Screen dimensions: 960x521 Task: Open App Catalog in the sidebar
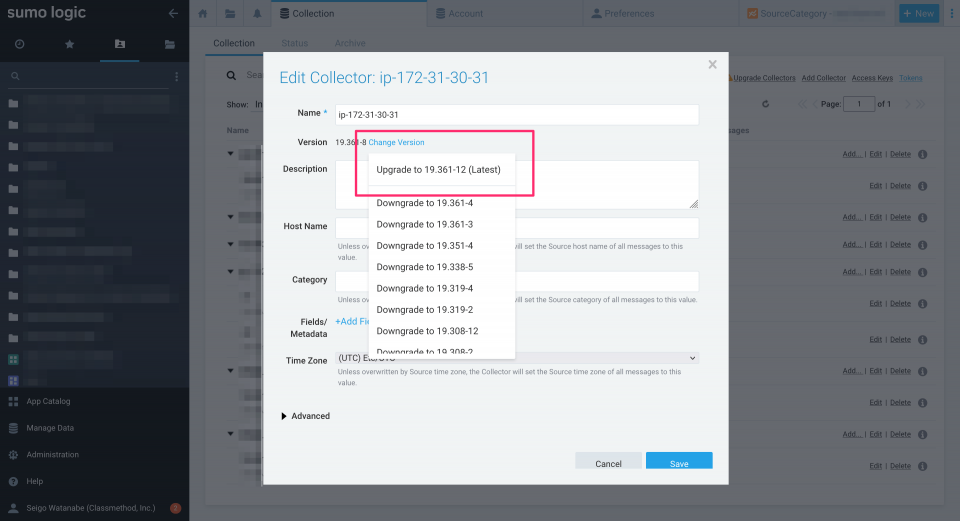coord(48,402)
